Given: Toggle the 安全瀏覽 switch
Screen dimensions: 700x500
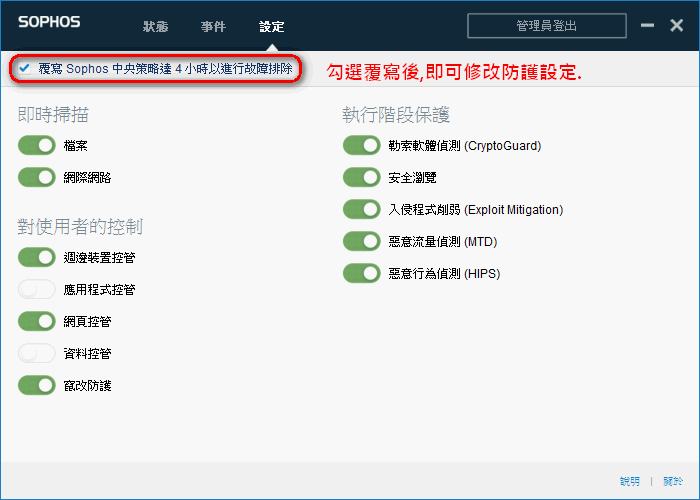Looking at the screenshot, I should [x=362, y=177].
